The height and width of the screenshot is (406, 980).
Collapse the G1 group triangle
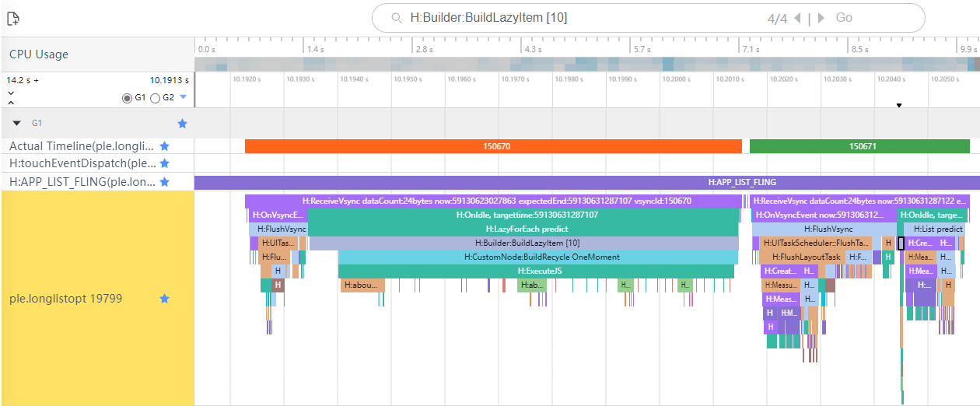click(17, 123)
